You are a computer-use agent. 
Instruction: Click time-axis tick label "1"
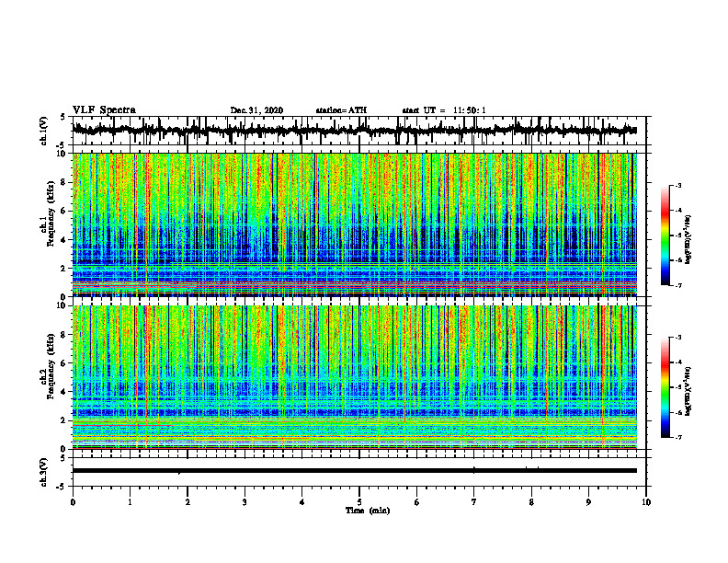pyautogui.click(x=130, y=502)
